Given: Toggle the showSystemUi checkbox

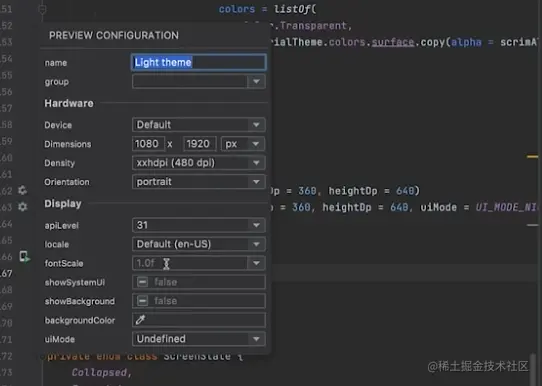Looking at the screenshot, I should 142,282.
